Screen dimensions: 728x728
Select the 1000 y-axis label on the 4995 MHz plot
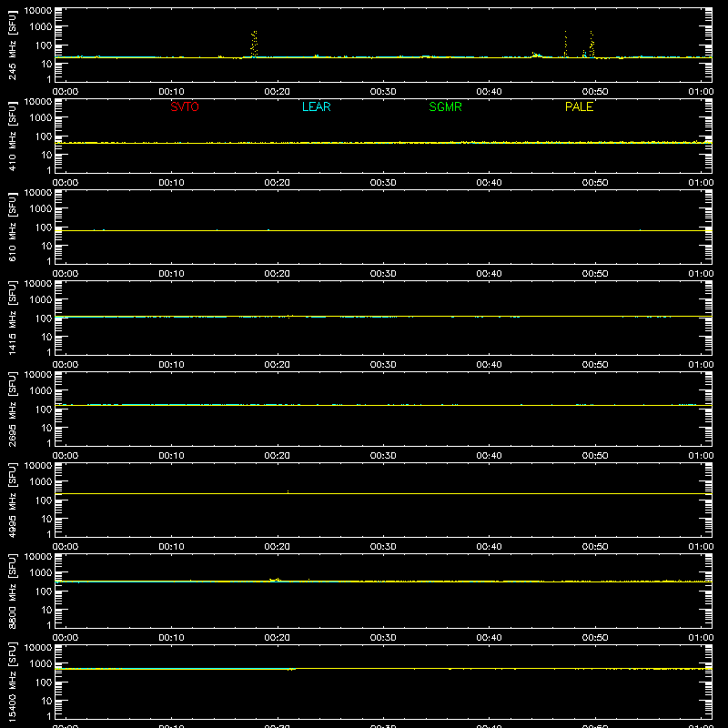point(41,482)
